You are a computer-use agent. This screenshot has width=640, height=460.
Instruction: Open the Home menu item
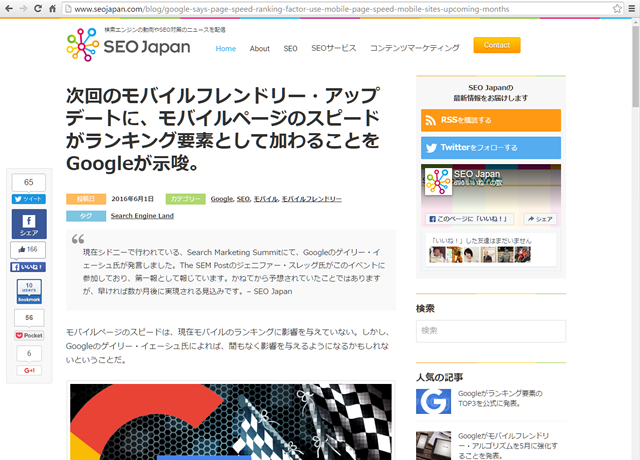pyautogui.click(x=226, y=48)
